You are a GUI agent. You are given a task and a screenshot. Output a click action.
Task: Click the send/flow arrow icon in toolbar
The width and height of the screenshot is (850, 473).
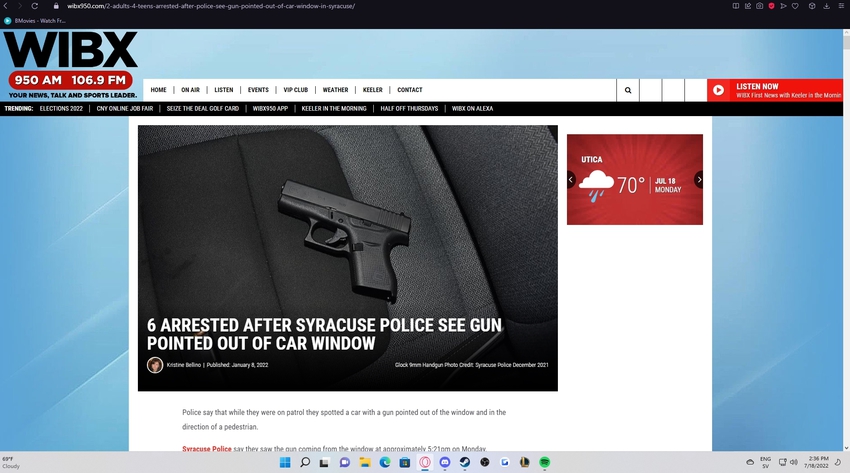783,6
